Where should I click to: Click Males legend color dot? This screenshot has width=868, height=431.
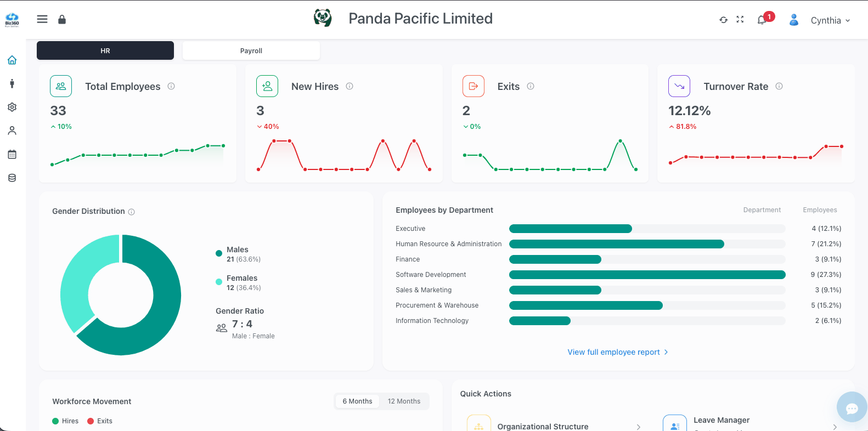pos(219,253)
